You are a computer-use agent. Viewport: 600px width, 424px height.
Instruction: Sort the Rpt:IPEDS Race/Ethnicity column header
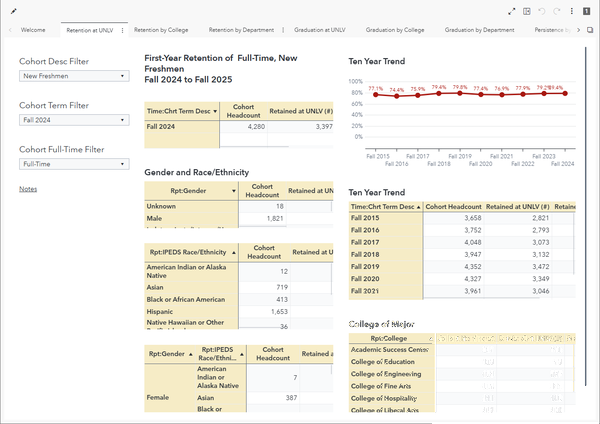191,252
